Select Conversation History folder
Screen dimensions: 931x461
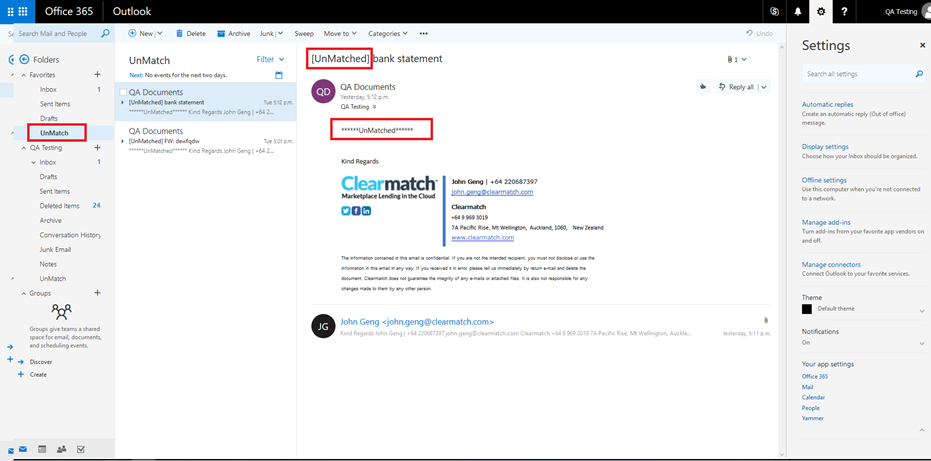coord(70,235)
